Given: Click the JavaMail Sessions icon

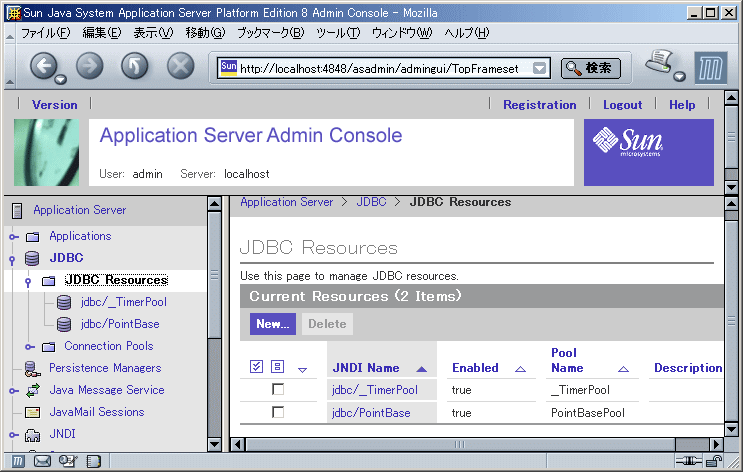Looking at the screenshot, I should [x=33, y=412].
